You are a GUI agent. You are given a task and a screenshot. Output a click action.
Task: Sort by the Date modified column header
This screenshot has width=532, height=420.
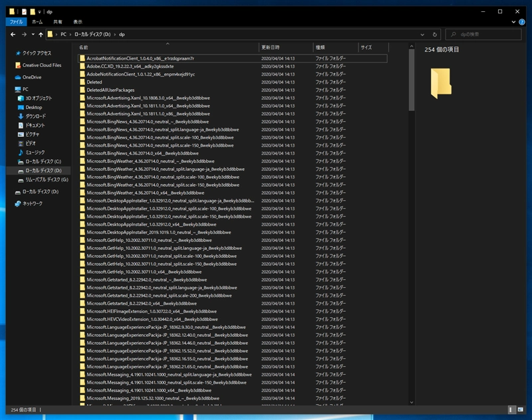[x=286, y=47]
